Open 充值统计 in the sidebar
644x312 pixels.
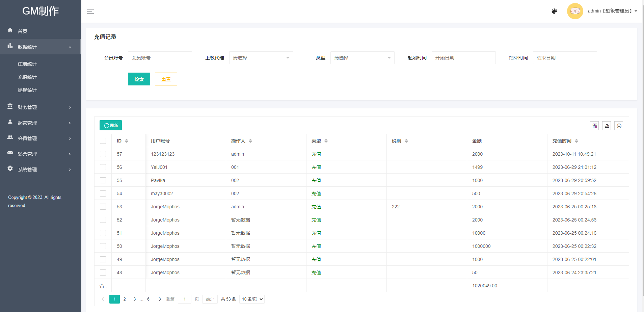coord(27,77)
